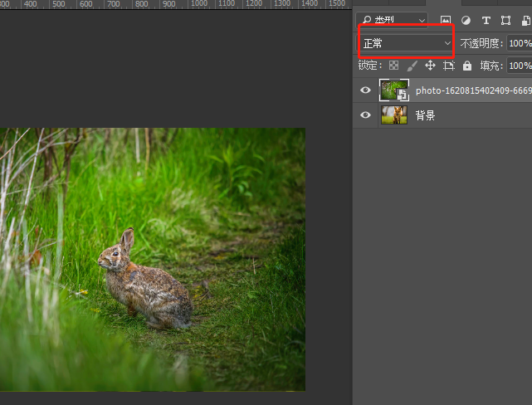This screenshot has width=532, height=405.
Task: Lock transparent pixels icon
Action: click(393, 65)
